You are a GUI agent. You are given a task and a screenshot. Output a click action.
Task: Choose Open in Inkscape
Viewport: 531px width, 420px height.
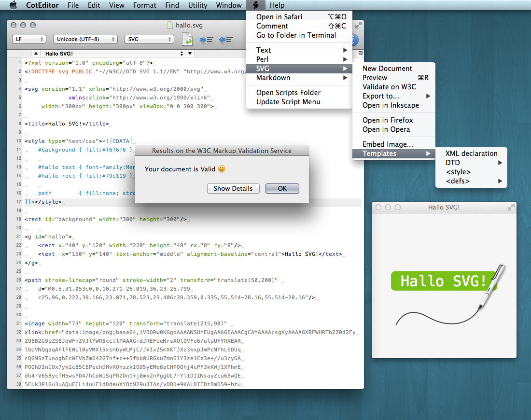coord(394,105)
